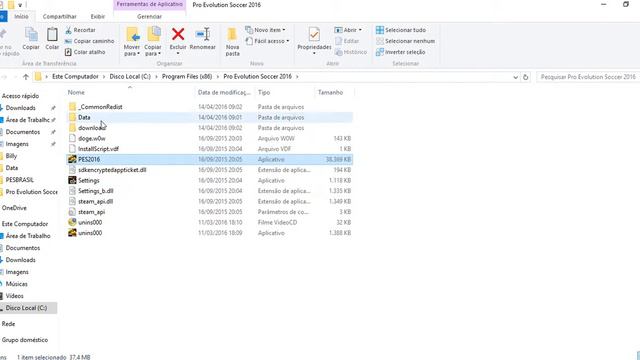Click Este Computador in address bar
The height and width of the screenshot is (360, 640).
[75, 77]
